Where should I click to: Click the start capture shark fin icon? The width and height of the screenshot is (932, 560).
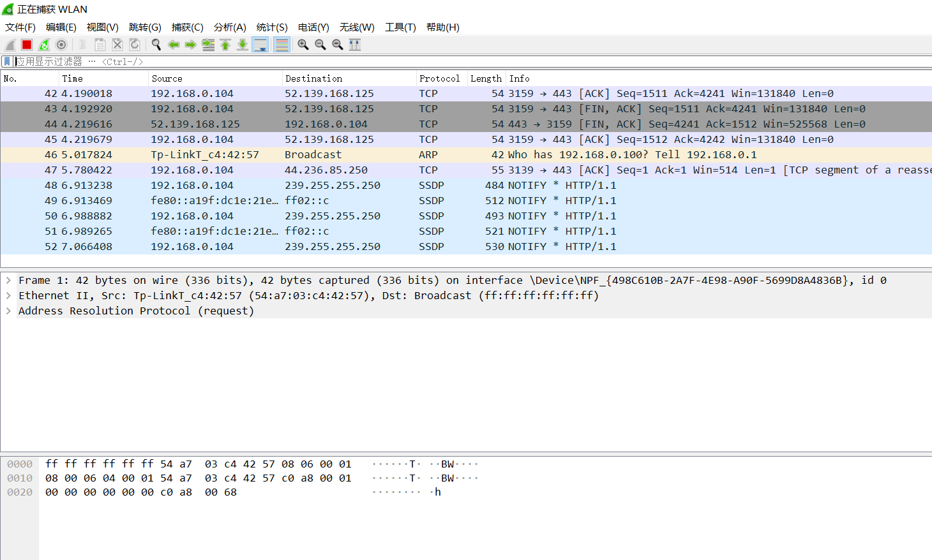[10, 45]
